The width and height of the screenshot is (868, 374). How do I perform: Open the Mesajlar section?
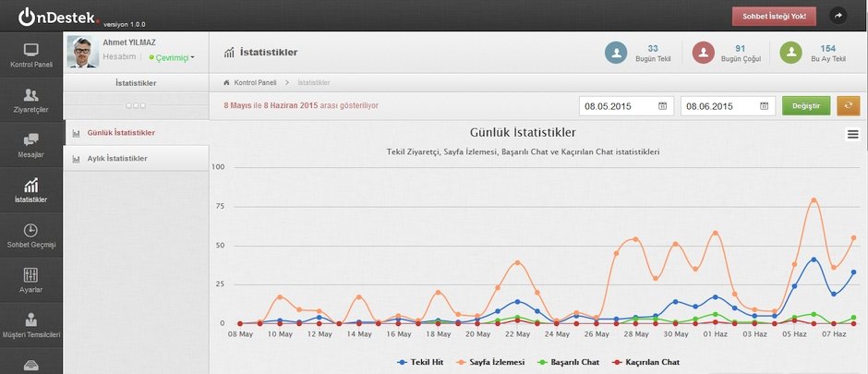point(30,145)
